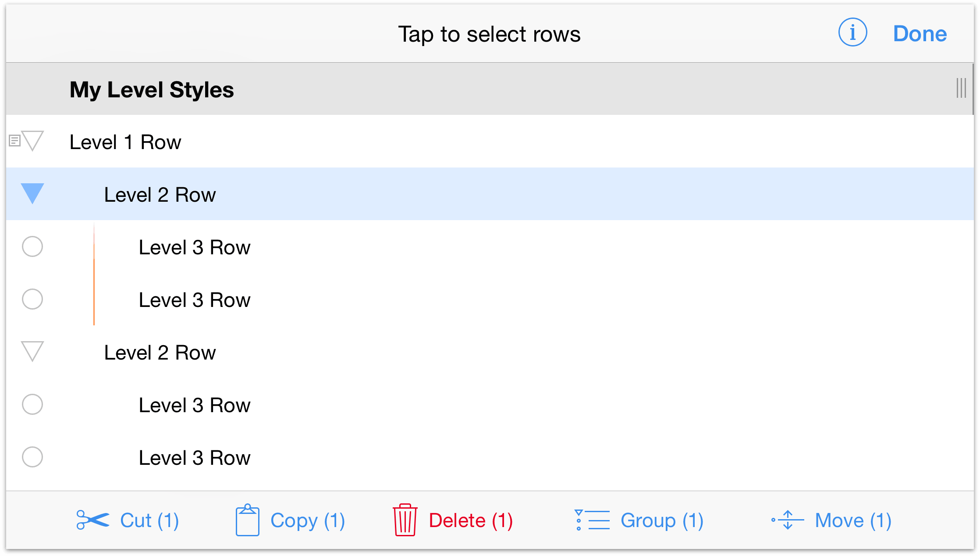Tap the Delete (1) label
This screenshot has height=556, width=980.
pyautogui.click(x=471, y=521)
